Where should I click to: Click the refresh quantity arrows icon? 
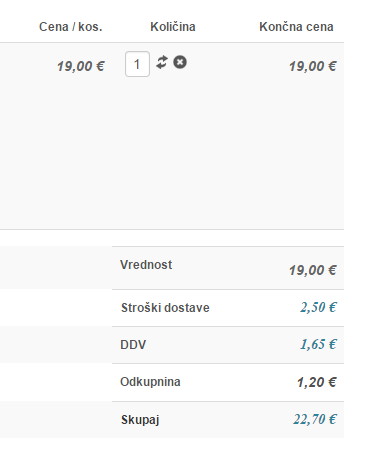tap(162, 62)
